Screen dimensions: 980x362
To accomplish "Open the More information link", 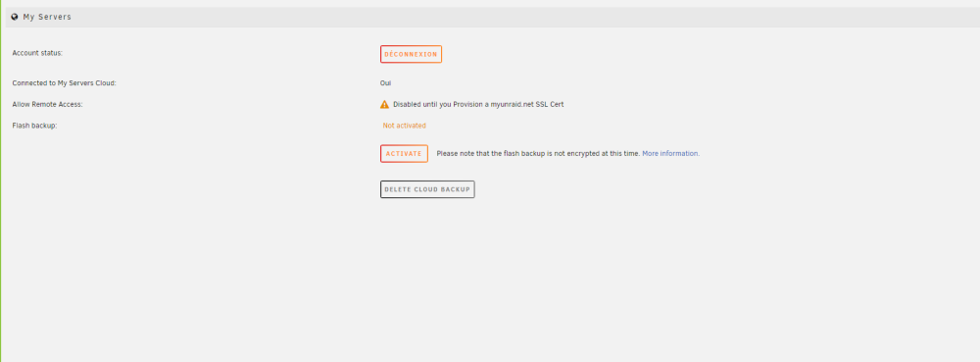I will pos(670,153).
